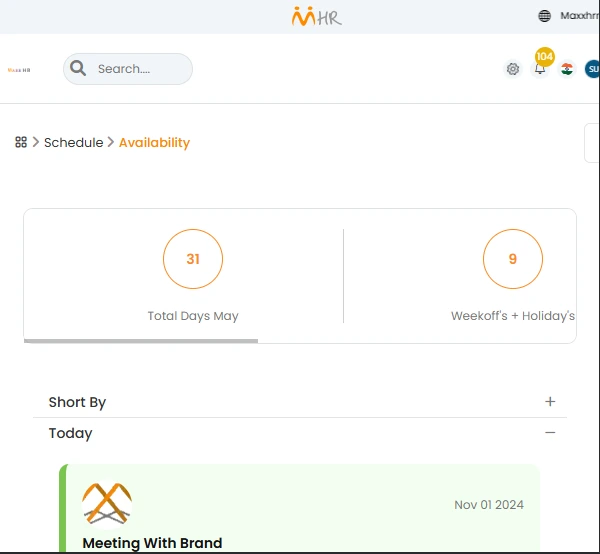Open the SU user avatar
Image resolution: width=600 pixels, height=554 pixels.
click(x=592, y=69)
